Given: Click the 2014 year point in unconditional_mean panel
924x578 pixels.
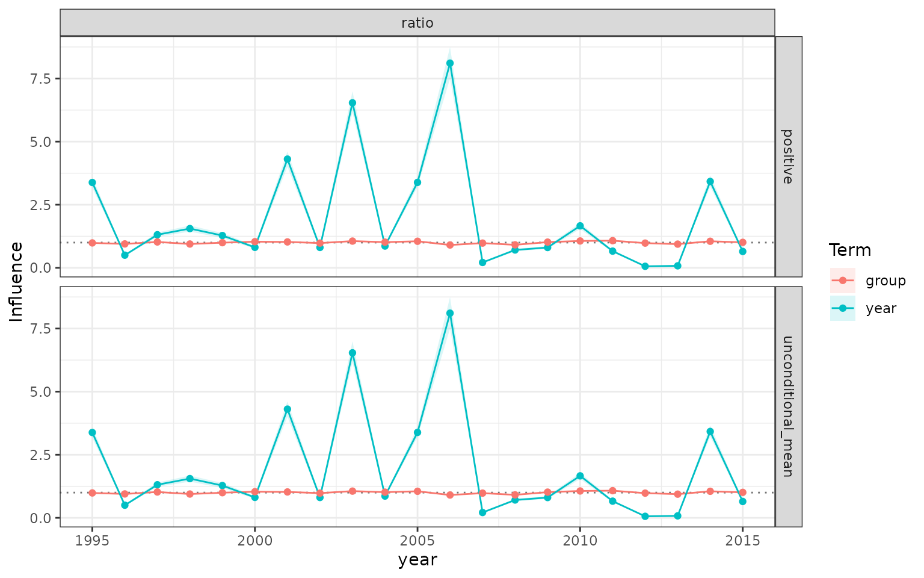Looking at the screenshot, I should click(710, 431).
